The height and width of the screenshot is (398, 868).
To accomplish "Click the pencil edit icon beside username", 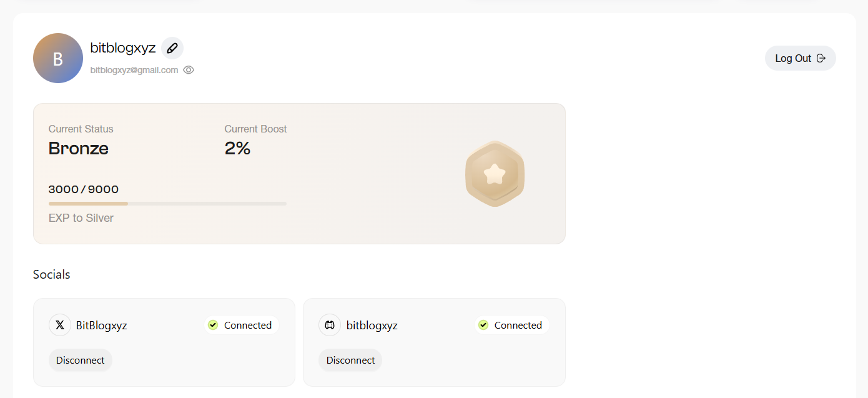I will coord(172,48).
